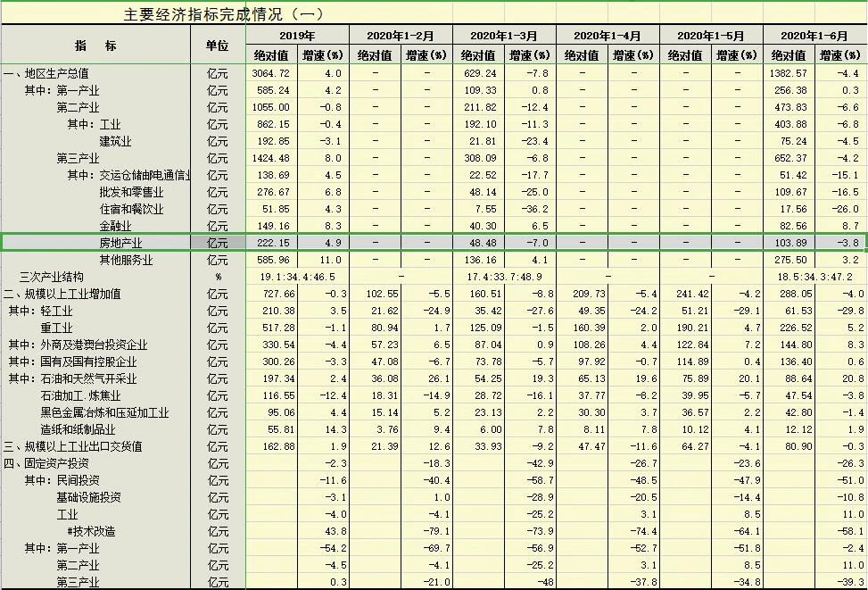Click the 亿元 unit cell for 地区生产总值
Viewport: 868px width, 590px height.
pyautogui.click(x=218, y=73)
